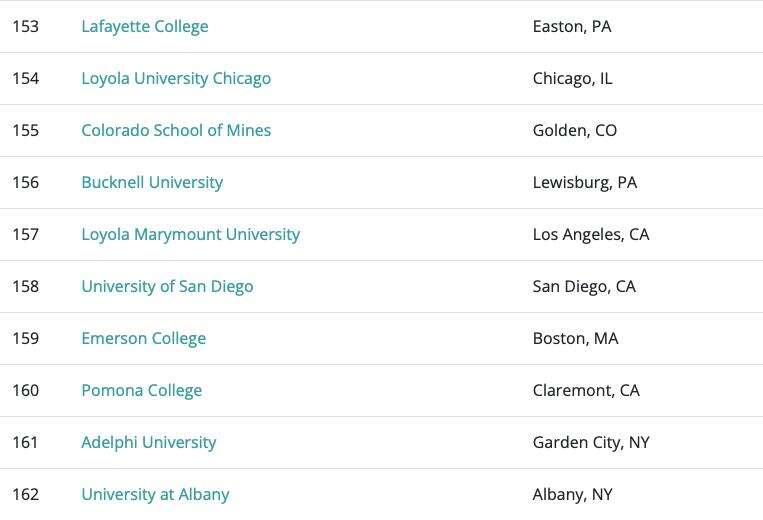763x520 pixels.
Task: Select rank number 158 cell
Action: click(x=26, y=287)
